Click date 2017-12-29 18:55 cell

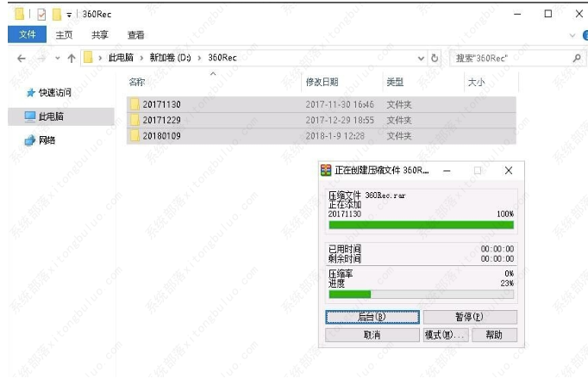click(x=340, y=121)
